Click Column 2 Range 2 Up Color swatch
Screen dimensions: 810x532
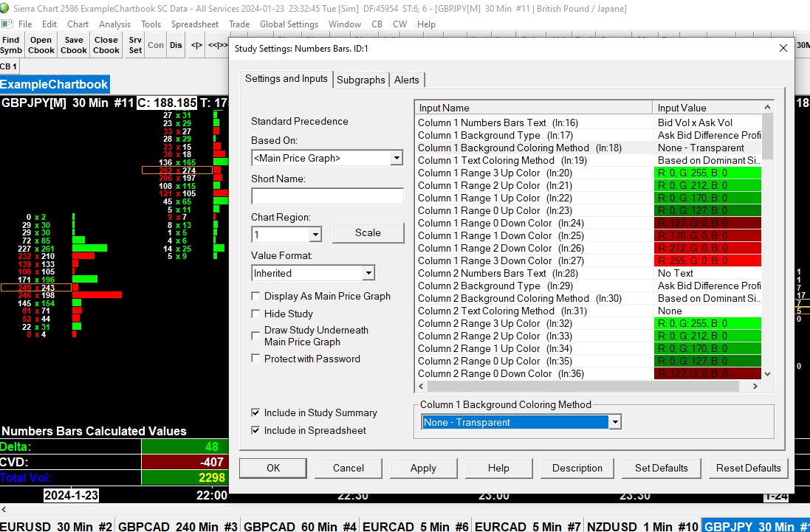pyautogui.click(x=707, y=336)
